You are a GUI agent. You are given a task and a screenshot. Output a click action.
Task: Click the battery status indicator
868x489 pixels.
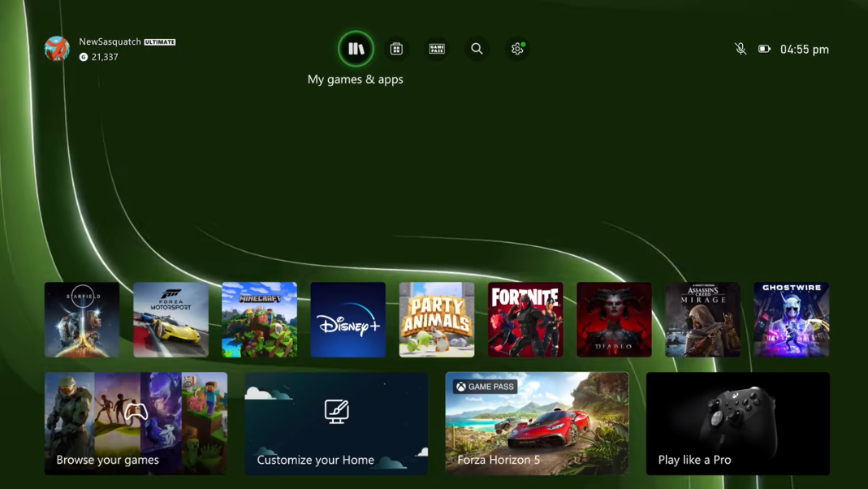764,49
